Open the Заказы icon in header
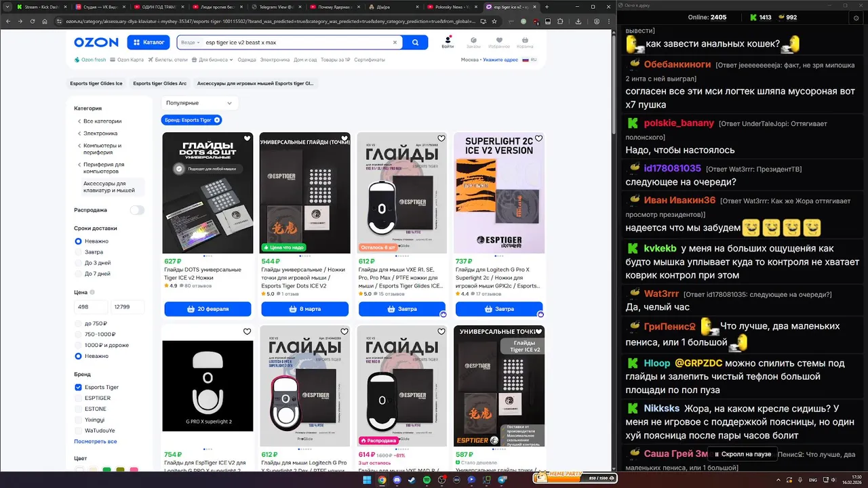This screenshot has height=488, width=868. (473, 42)
